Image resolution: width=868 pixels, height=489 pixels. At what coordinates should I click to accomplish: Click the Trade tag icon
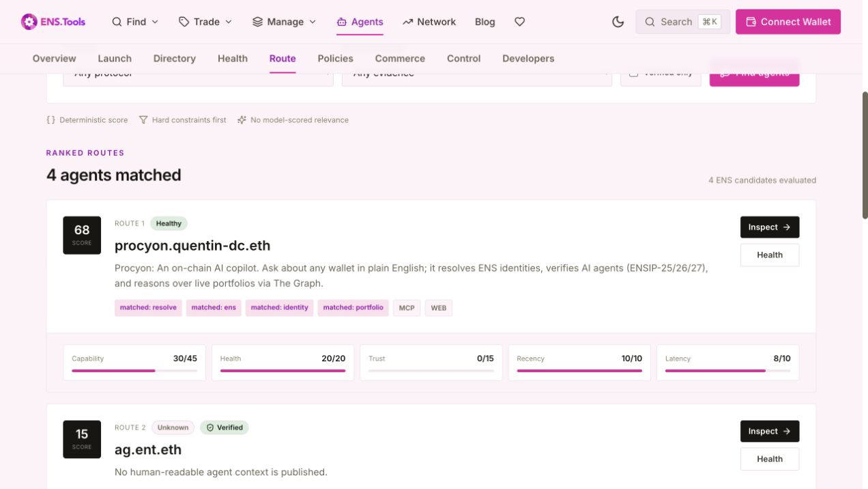184,22
